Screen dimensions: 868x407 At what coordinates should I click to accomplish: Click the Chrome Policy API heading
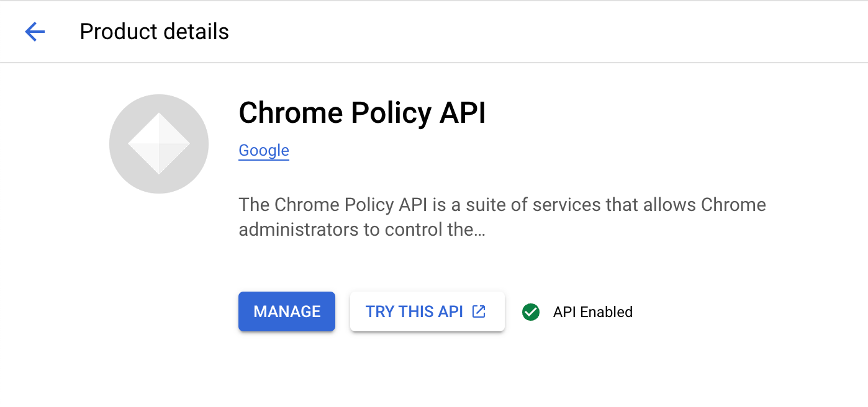[x=362, y=113]
